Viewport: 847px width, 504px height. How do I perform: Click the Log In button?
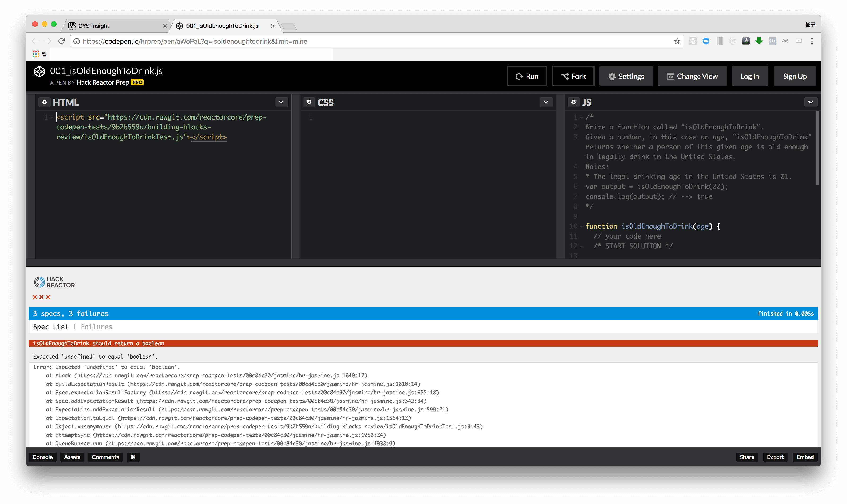[749, 77]
